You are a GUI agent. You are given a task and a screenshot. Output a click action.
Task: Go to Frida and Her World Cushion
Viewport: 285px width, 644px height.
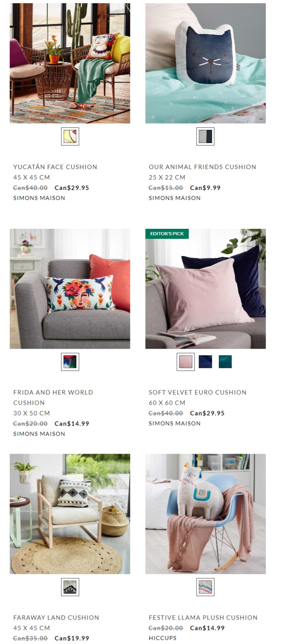(53, 398)
